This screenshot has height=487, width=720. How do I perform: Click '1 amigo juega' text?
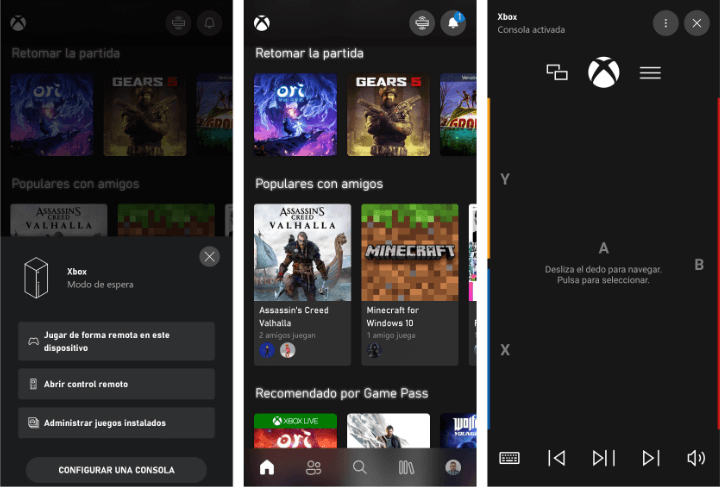click(x=391, y=335)
